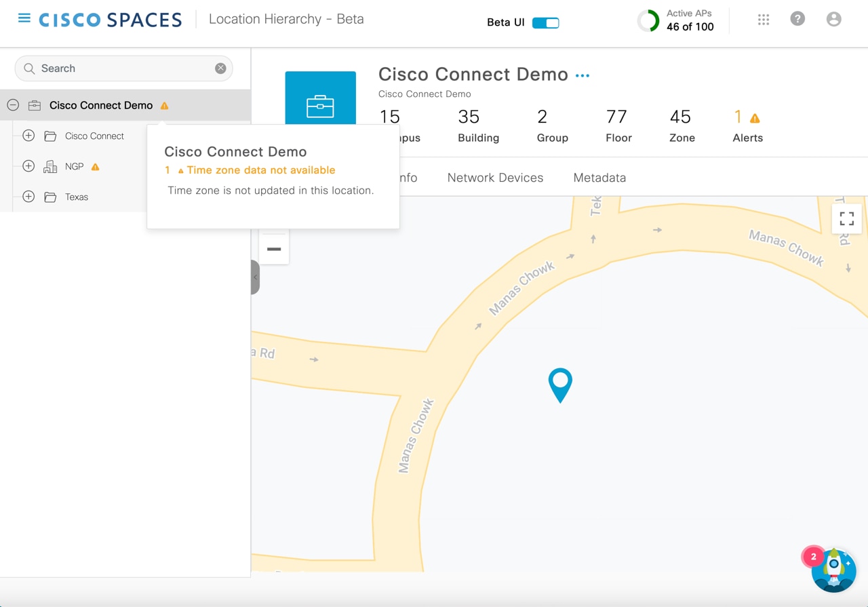Screen dimensions: 868x607
Task: Click the 1 Alerts count
Action: (747, 126)
